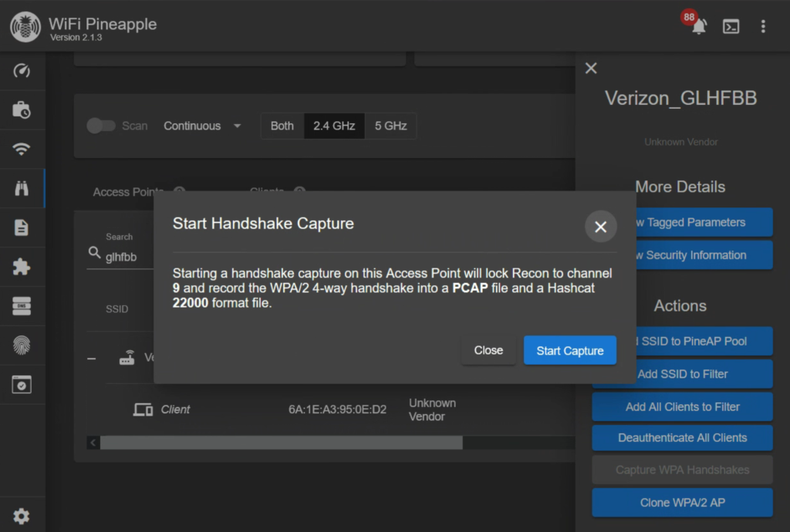
Task: Open the Logging document icon in sidebar
Action: pos(22,227)
